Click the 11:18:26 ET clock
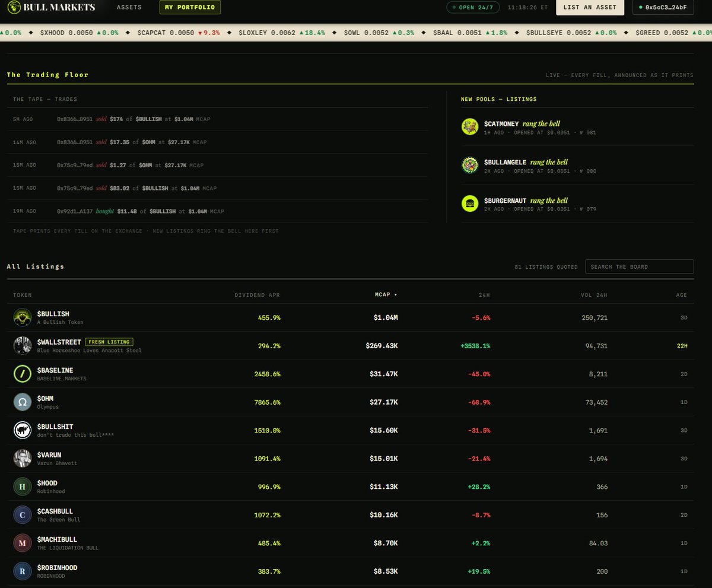This screenshot has width=712, height=588. click(527, 8)
